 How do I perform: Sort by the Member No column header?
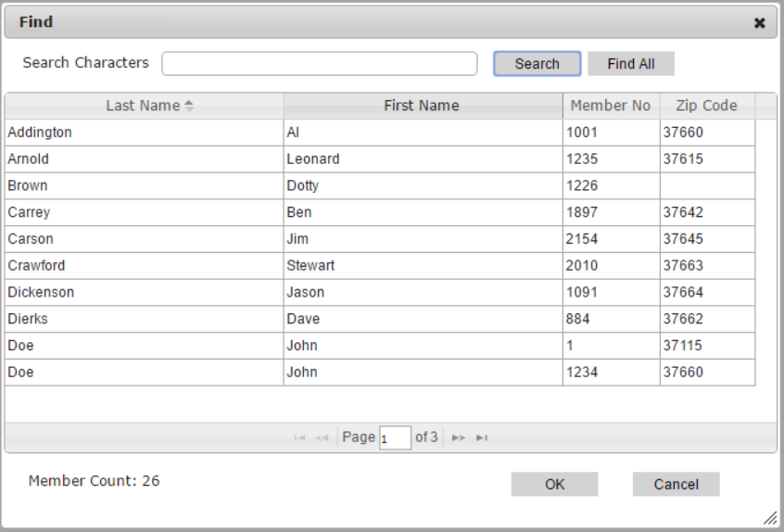coord(611,106)
